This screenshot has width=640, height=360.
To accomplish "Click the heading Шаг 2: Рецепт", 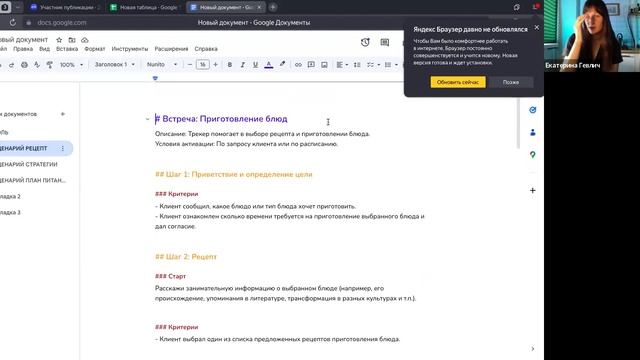I will (186, 257).
